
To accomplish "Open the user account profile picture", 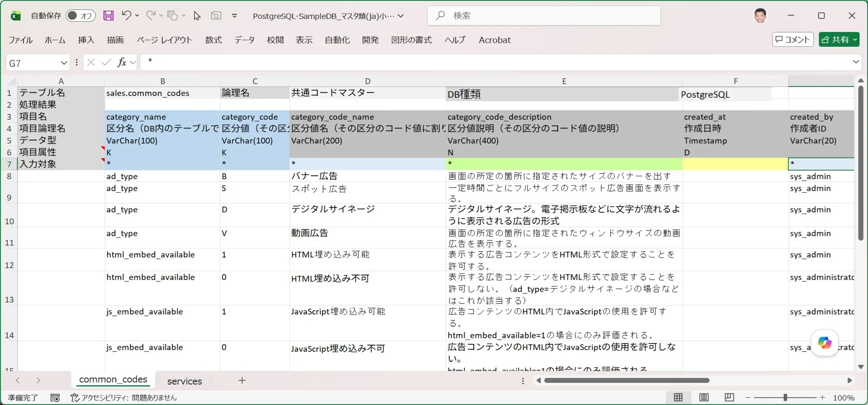I will (760, 16).
